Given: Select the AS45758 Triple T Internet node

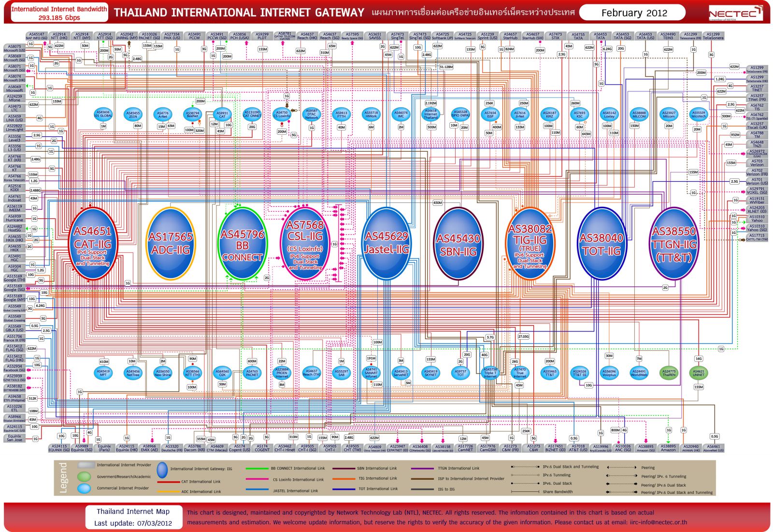Looking at the screenshot, I should click(490, 373).
